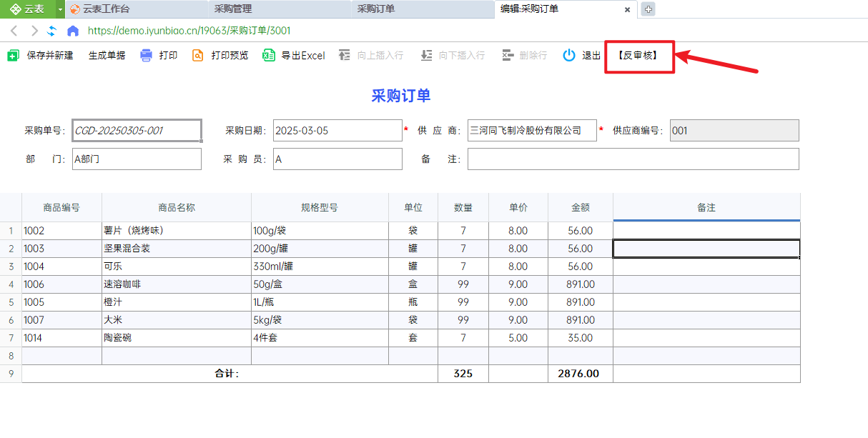Click the 备注 header input field
This screenshot has height=438, width=868.
[x=633, y=159]
